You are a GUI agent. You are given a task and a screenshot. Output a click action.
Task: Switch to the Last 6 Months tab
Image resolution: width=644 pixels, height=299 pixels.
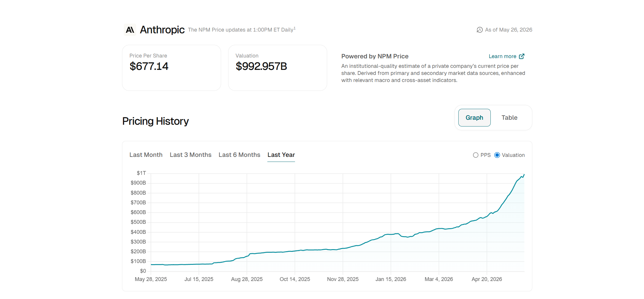pyautogui.click(x=239, y=155)
